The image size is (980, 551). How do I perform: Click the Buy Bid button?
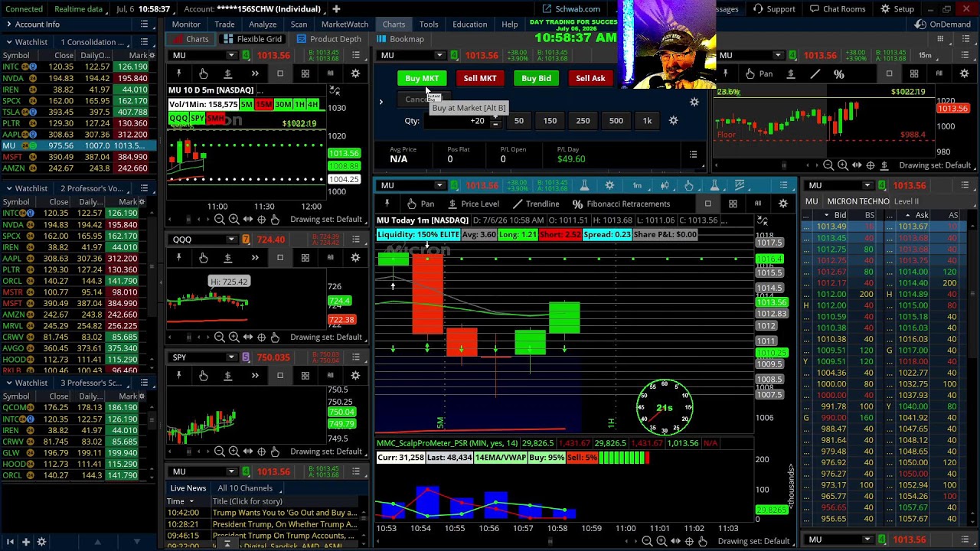pyautogui.click(x=536, y=78)
